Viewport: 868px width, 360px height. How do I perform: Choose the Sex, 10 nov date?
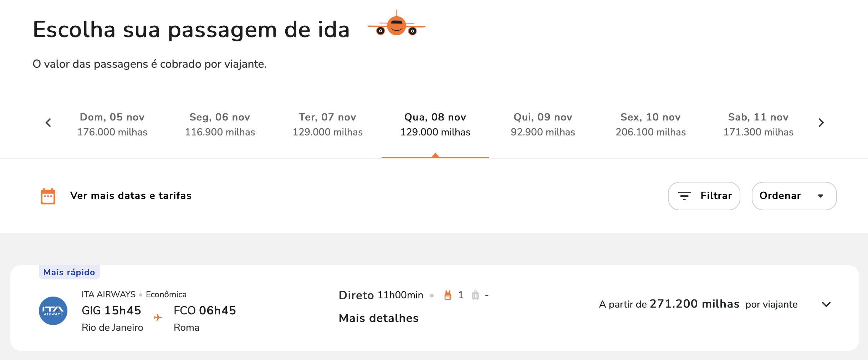(x=651, y=125)
